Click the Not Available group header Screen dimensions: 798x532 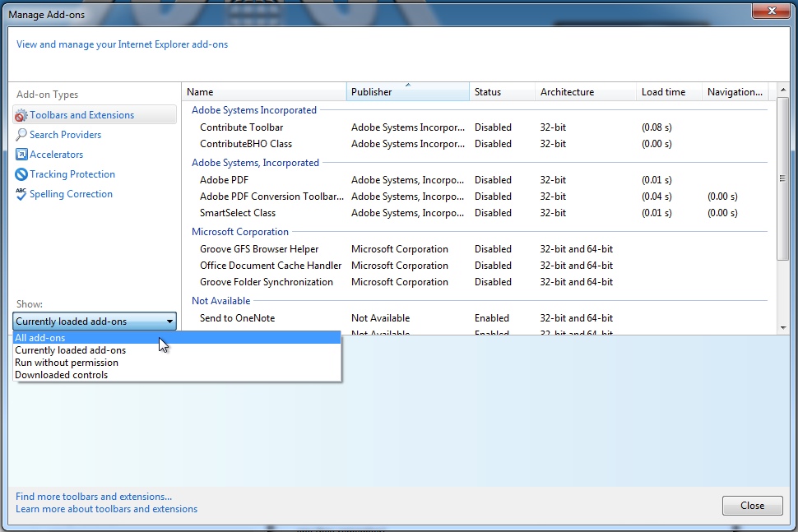[220, 301]
